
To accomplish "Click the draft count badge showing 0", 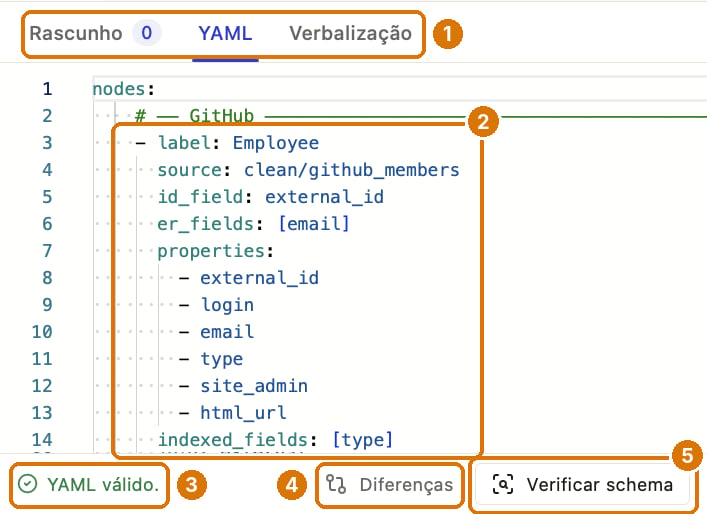I will pyautogui.click(x=147, y=33).
